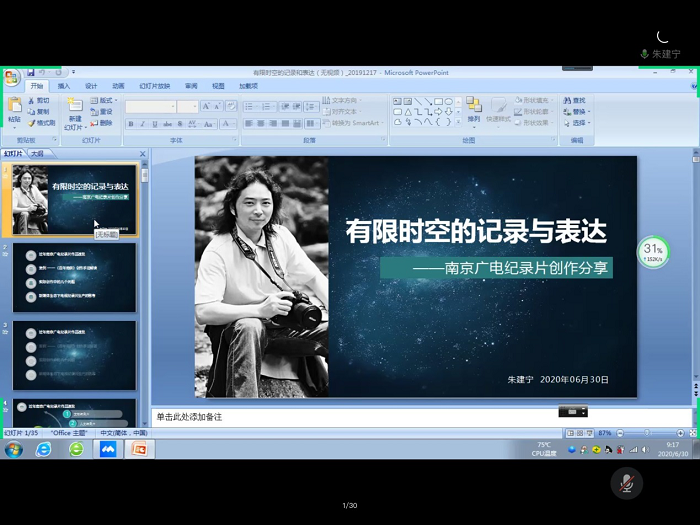Switch to the Insert (插入) ribbon tab
This screenshot has width=700, height=525.
[x=64, y=86]
